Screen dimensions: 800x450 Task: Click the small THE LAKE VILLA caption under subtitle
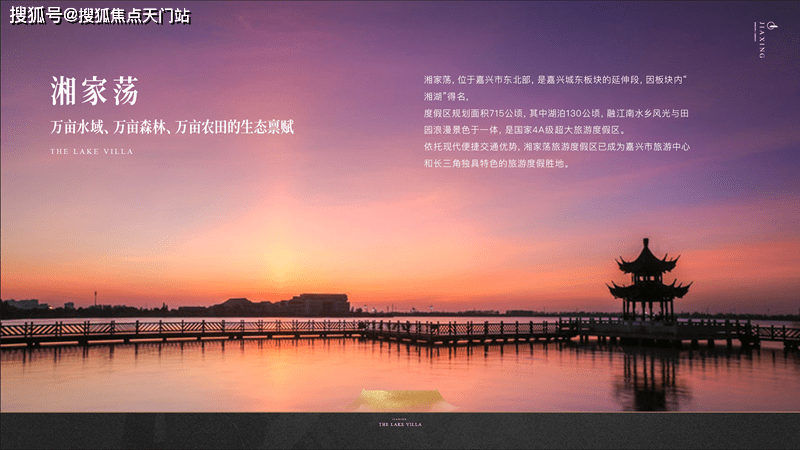pyautogui.click(x=91, y=152)
